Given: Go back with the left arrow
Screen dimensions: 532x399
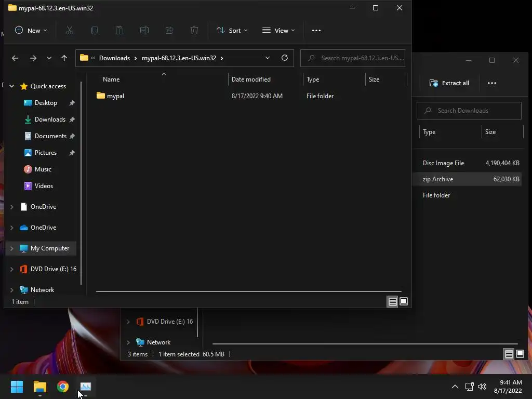Looking at the screenshot, I should pos(15,58).
